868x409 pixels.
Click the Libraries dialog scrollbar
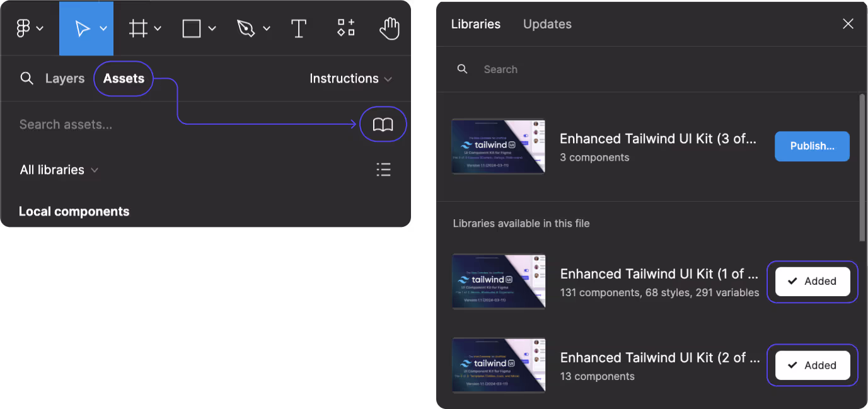862,167
